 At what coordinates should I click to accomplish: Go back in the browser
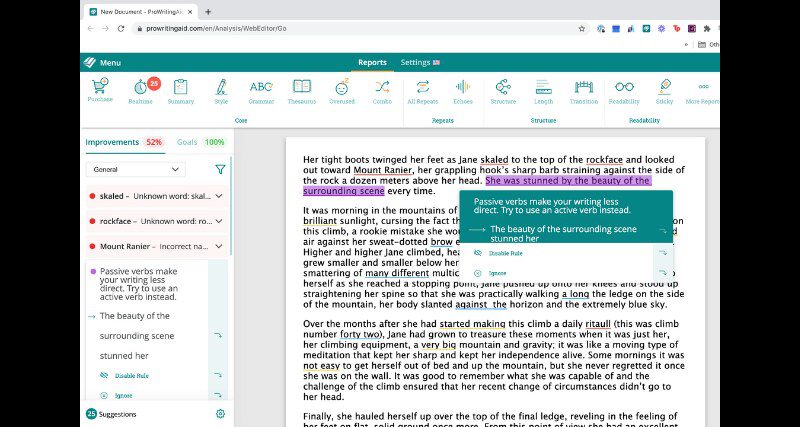pos(90,29)
